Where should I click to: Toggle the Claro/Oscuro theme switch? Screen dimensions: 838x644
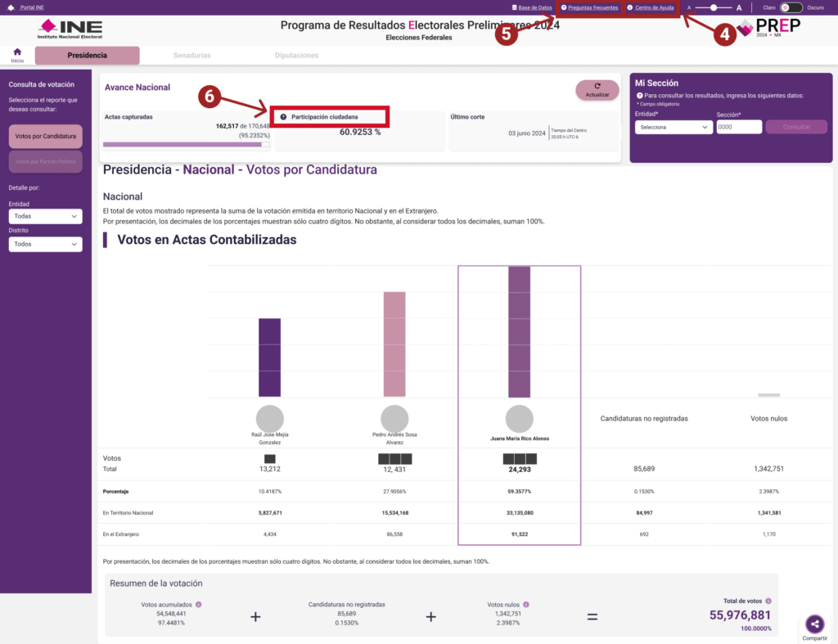[791, 7]
